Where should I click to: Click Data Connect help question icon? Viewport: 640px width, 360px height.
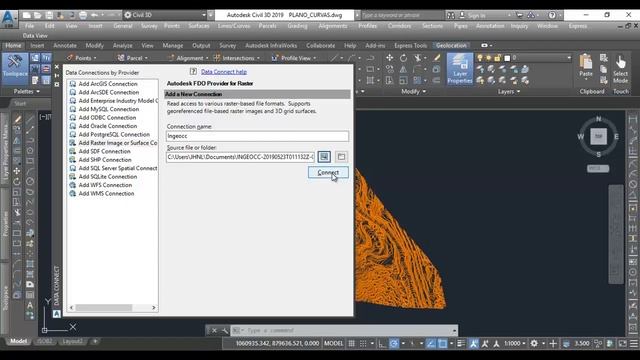193,71
